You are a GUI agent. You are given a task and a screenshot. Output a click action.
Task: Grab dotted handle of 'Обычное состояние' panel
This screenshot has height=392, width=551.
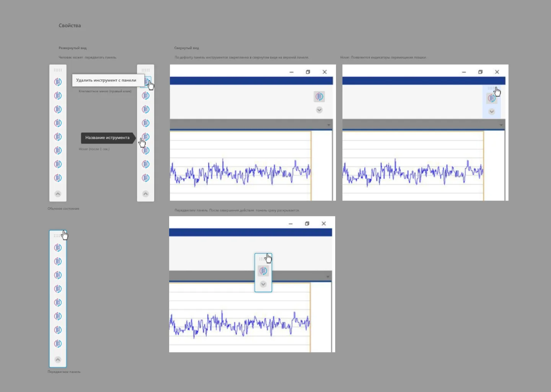pos(58,70)
